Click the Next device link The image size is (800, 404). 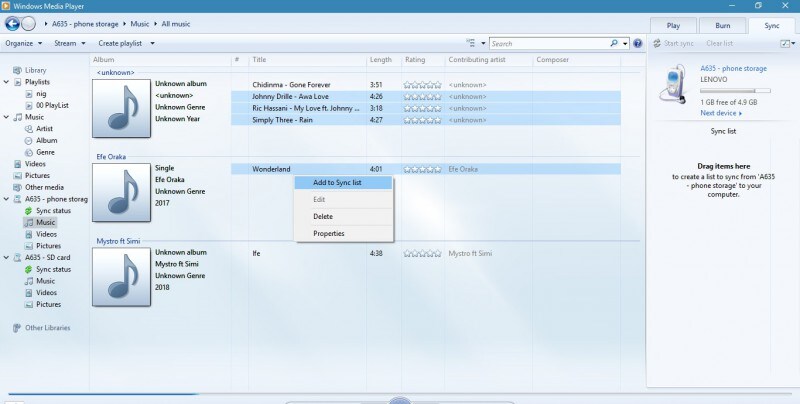pos(721,113)
